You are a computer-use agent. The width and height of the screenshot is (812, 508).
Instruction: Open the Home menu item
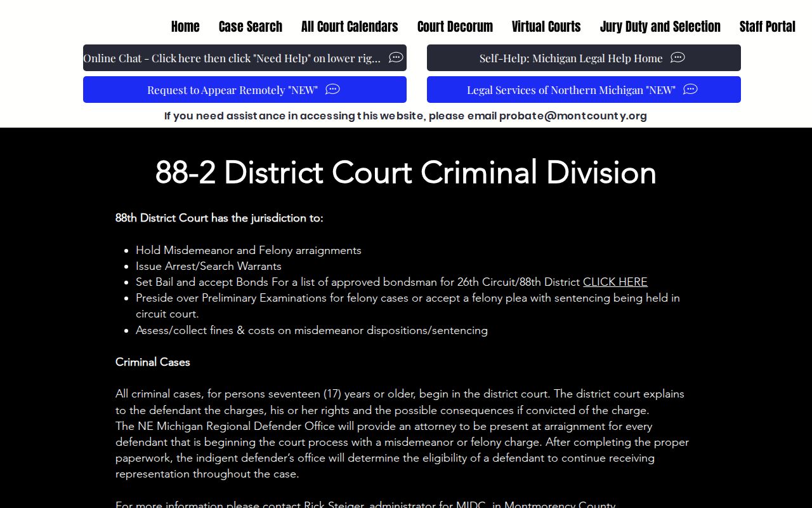185,27
